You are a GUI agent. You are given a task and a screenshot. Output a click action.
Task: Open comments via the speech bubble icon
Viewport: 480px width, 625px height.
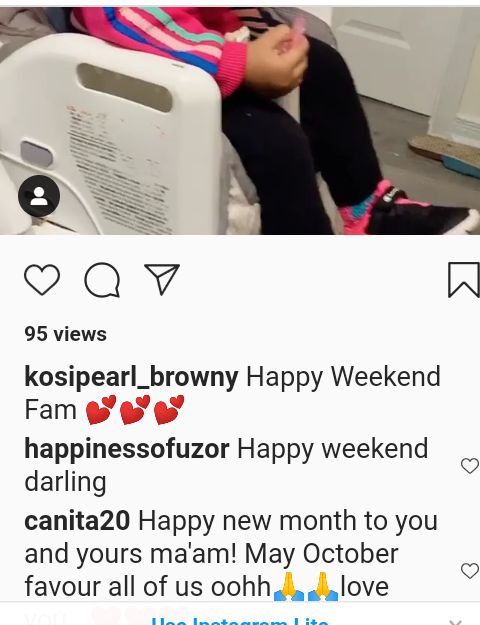tap(102, 280)
